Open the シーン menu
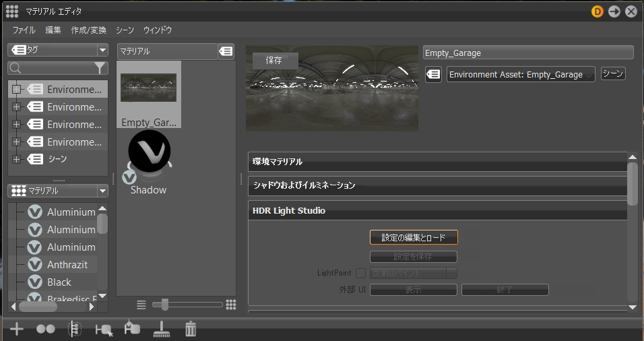 [125, 30]
